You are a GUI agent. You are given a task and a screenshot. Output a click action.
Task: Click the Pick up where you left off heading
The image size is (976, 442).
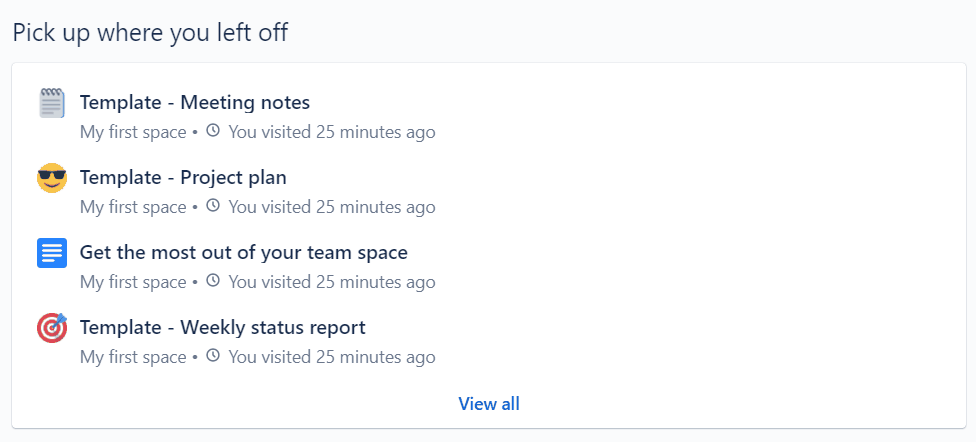pyautogui.click(x=150, y=32)
